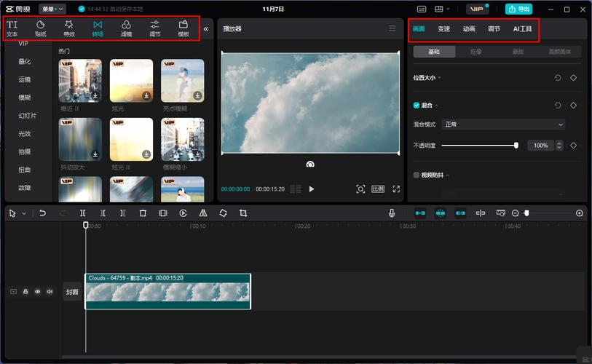Image resolution: width=592 pixels, height=364 pixels.
Task: Click the 封面 (Cover) button
Action: tap(72, 291)
